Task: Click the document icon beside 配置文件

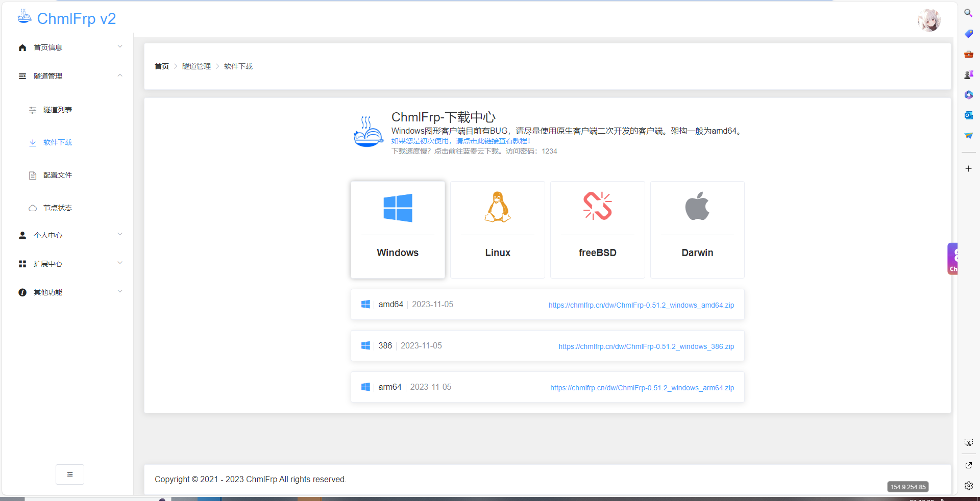Action: (x=33, y=176)
